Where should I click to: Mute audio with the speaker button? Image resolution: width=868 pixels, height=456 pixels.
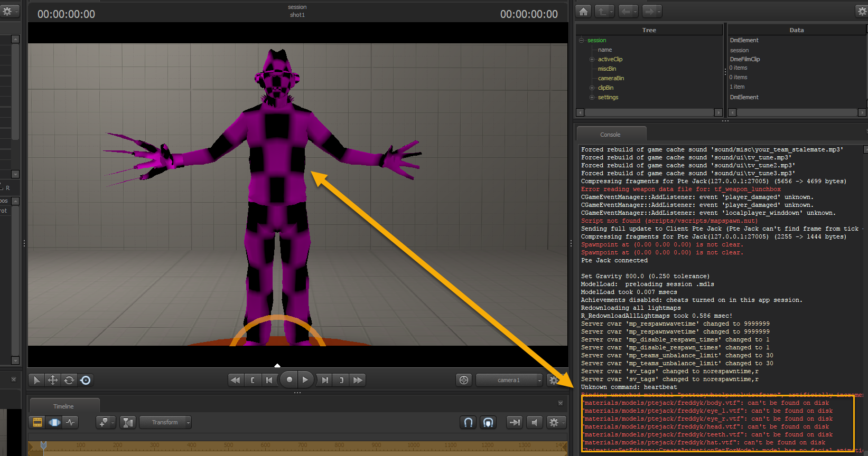tap(534, 422)
